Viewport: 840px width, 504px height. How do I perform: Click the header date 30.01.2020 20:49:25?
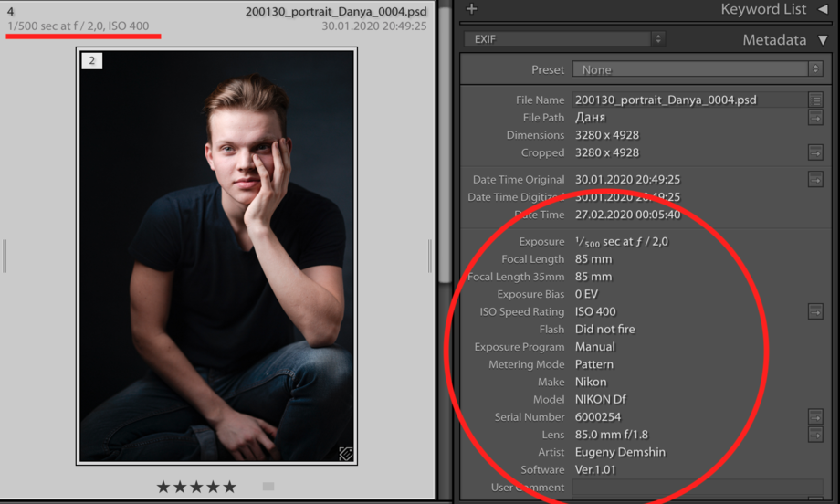pyautogui.click(x=374, y=26)
